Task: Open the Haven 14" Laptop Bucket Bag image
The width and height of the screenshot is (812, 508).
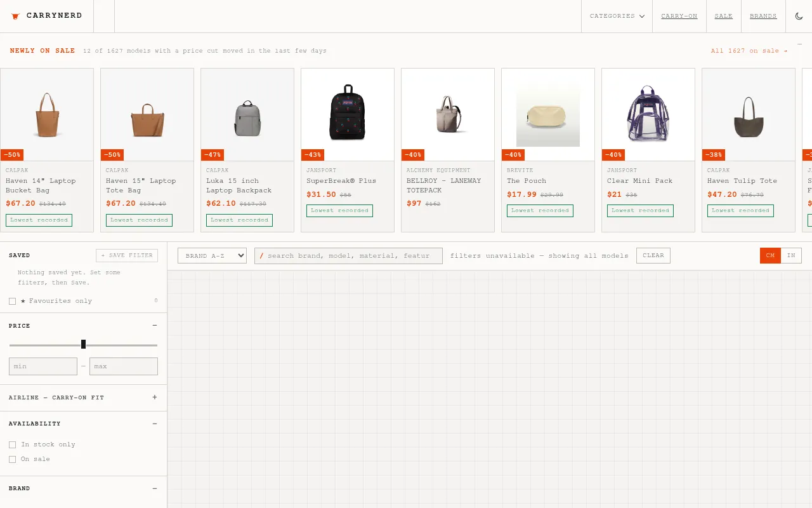Action: point(47,114)
